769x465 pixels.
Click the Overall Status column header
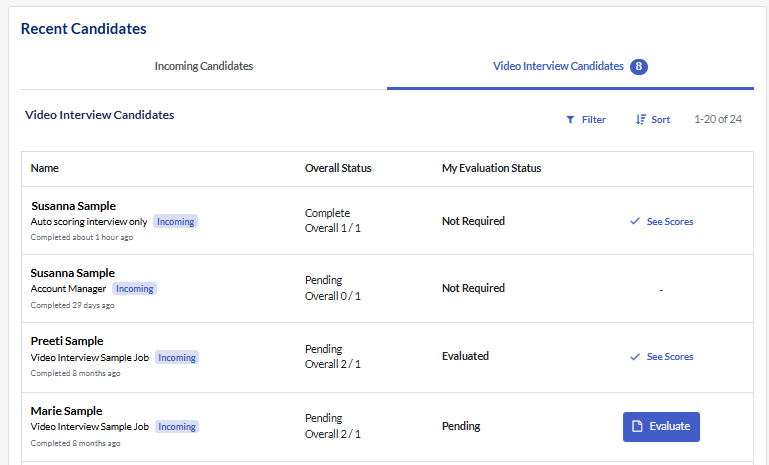(x=338, y=168)
